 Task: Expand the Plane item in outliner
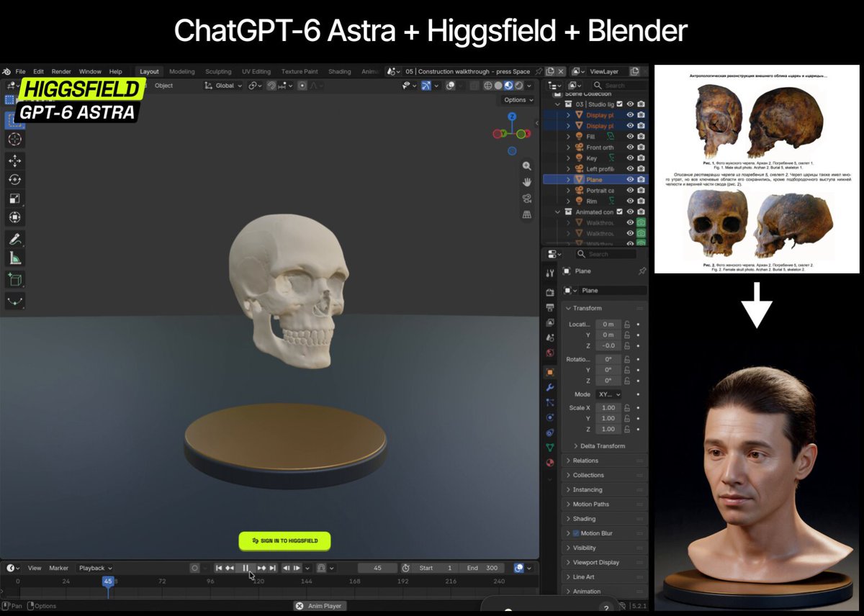click(x=568, y=180)
